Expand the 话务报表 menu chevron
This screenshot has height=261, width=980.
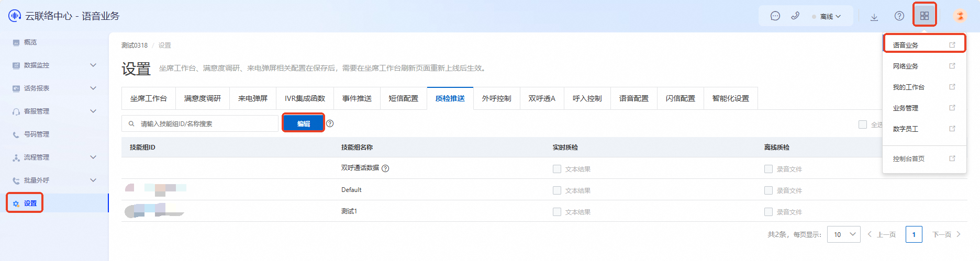(x=93, y=88)
